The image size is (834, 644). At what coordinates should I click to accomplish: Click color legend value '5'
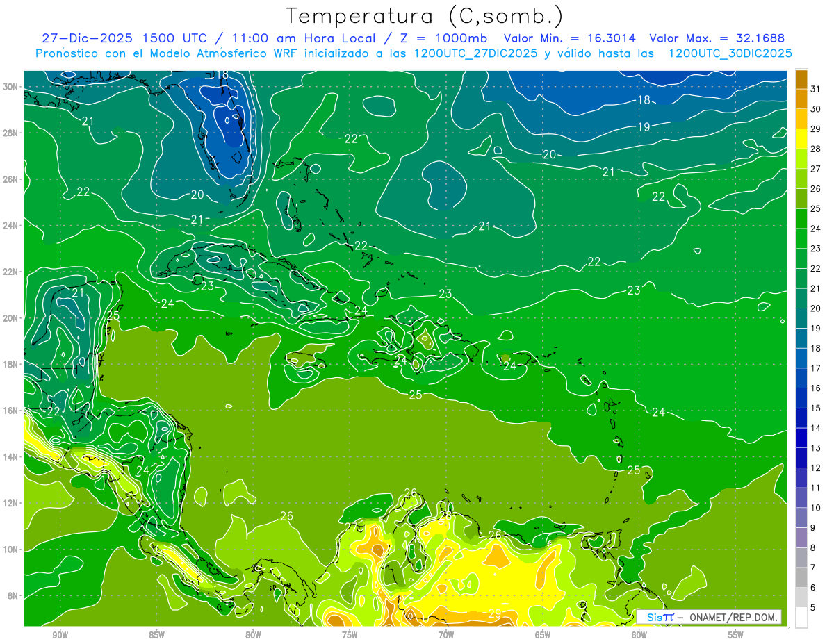pyautogui.click(x=813, y=608)
